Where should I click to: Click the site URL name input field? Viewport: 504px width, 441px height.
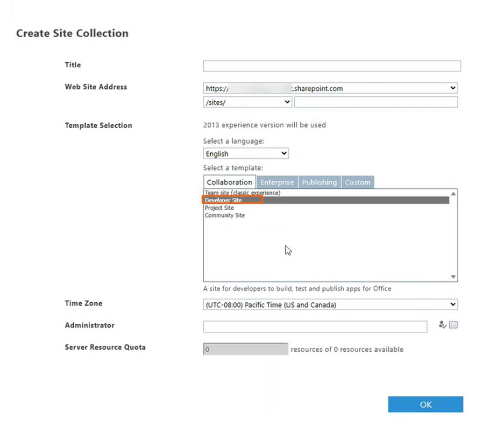click(x=376, y=102)
